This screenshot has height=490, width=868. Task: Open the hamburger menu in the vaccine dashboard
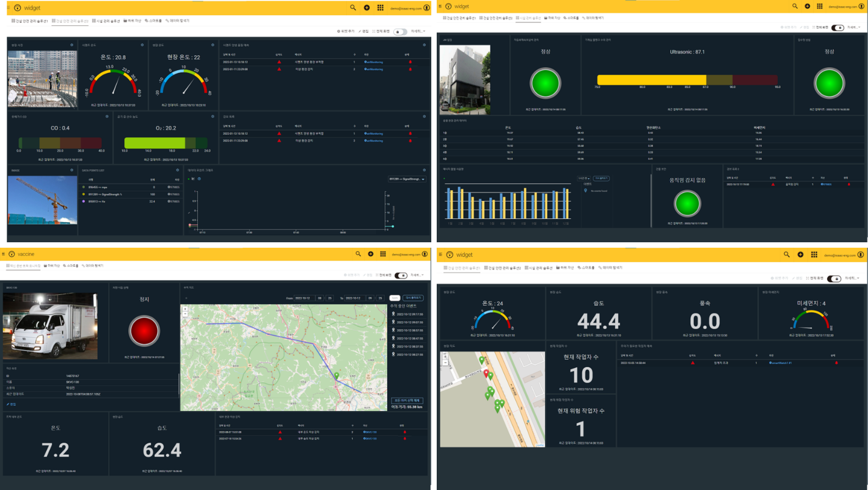[4, 254]
